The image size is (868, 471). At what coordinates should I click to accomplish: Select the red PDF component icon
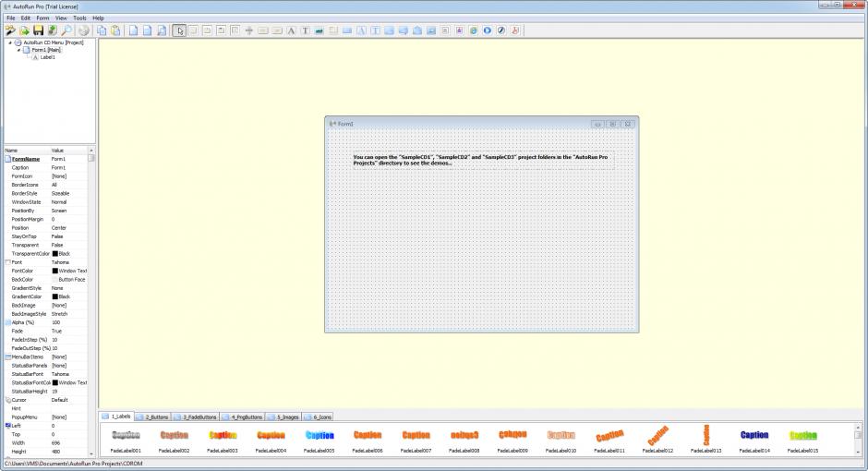515,30
